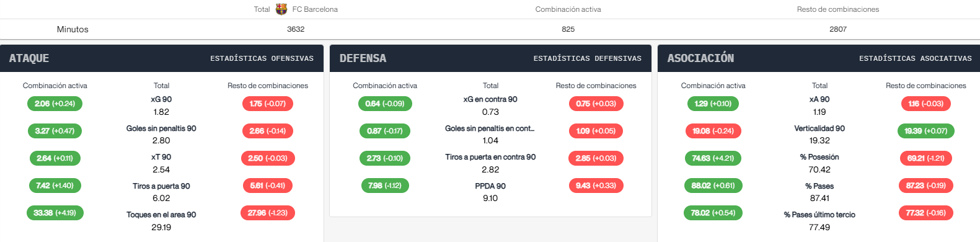Click the FC Barcelona crest icon
The width and height of the screenshot is (980, 242).
(281, 9)
